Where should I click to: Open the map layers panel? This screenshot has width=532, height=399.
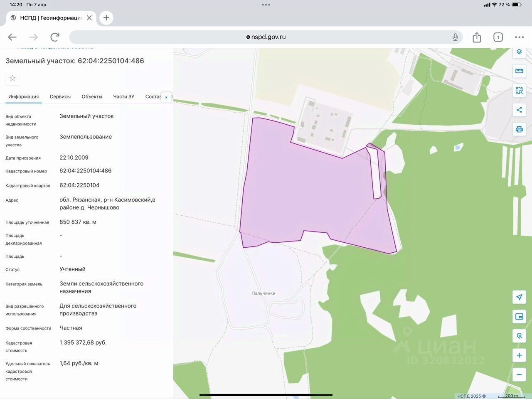(519, 52)
